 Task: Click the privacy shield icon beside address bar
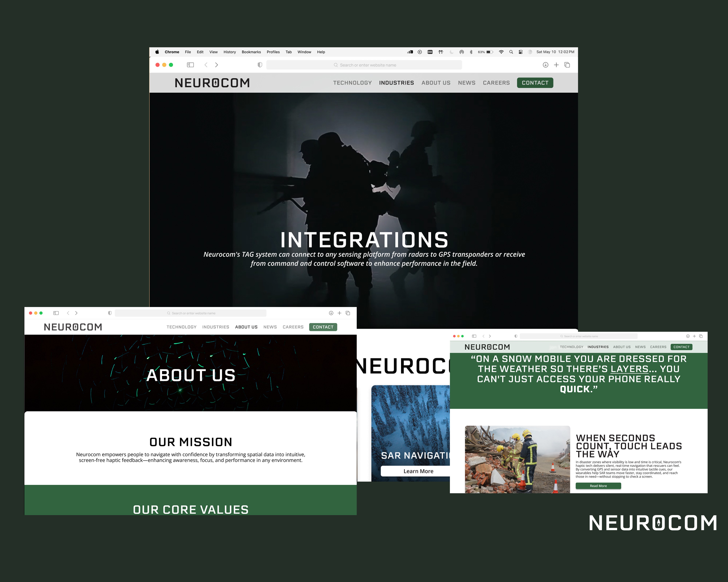[260, 65]
